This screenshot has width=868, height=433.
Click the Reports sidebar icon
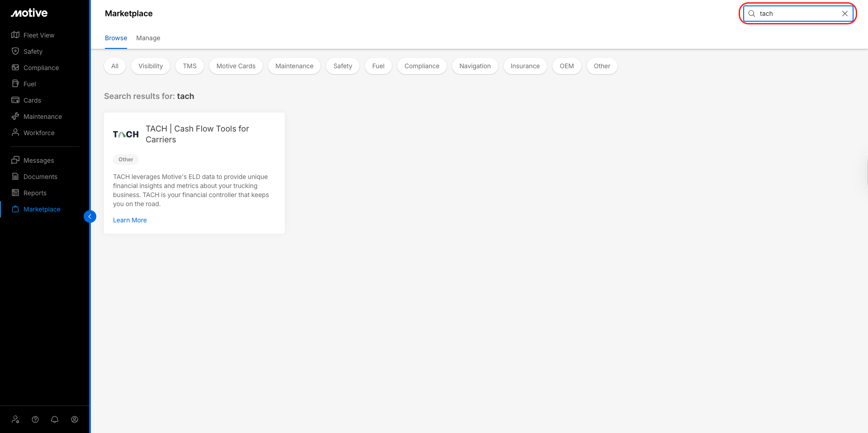click(x=15, y=193)
